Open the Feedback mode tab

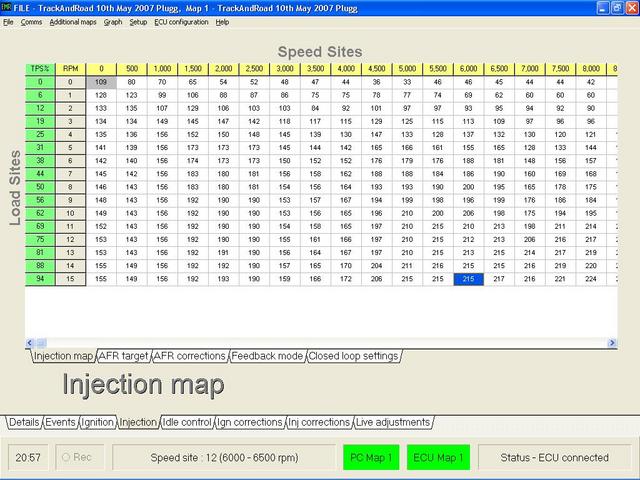pos(267,356)
